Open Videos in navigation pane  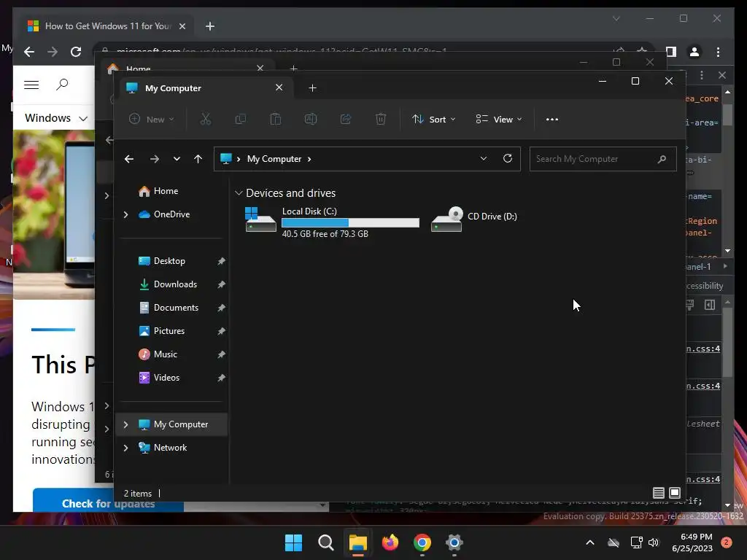(166, 378)
